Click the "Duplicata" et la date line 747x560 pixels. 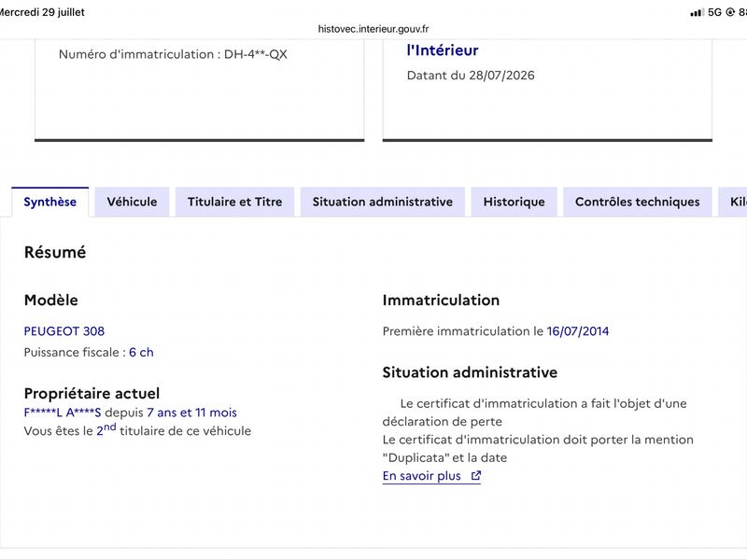pos(445,457)
